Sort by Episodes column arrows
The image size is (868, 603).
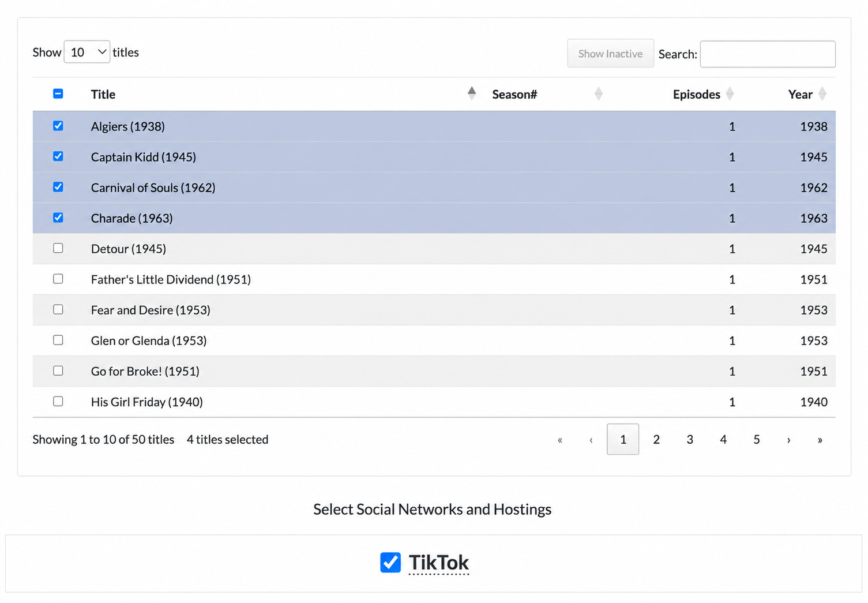pyautogui.click(x=730, y=93)
